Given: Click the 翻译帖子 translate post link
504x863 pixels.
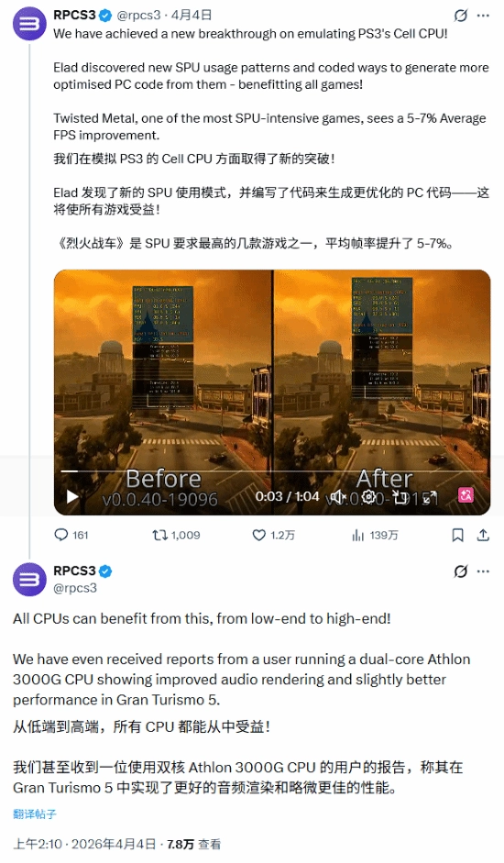Looking at the screenshot, I should coord(35,814).
